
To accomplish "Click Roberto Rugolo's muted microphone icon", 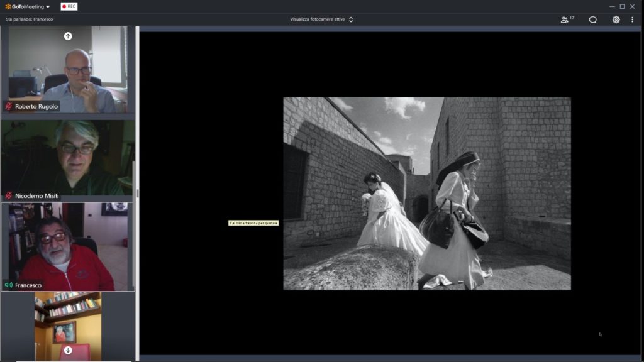I will tap(9, 106).
